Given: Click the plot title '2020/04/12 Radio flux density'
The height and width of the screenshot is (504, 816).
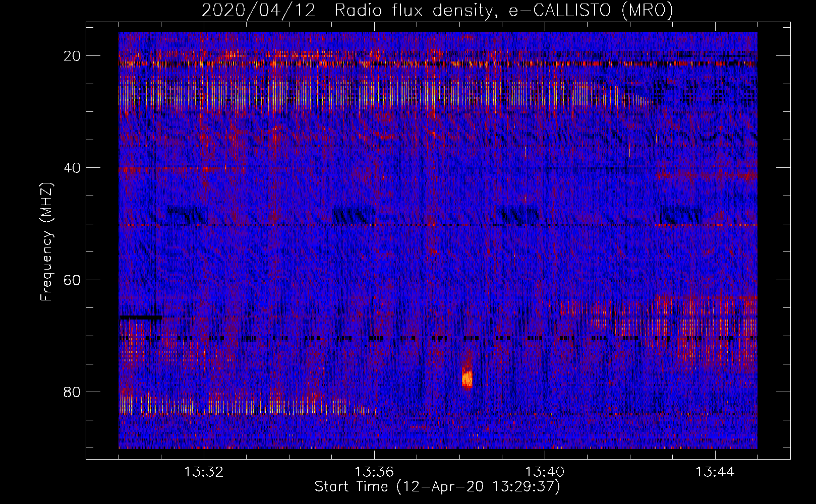Looking at the screenshot, I should click(x=438, y=10).
